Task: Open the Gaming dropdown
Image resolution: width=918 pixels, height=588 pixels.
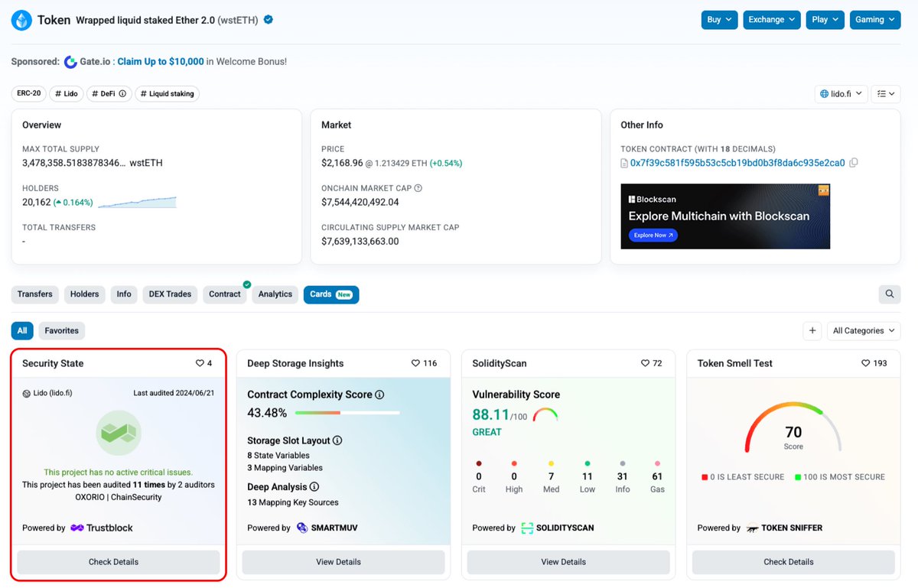Action: (x=875, y=20)
